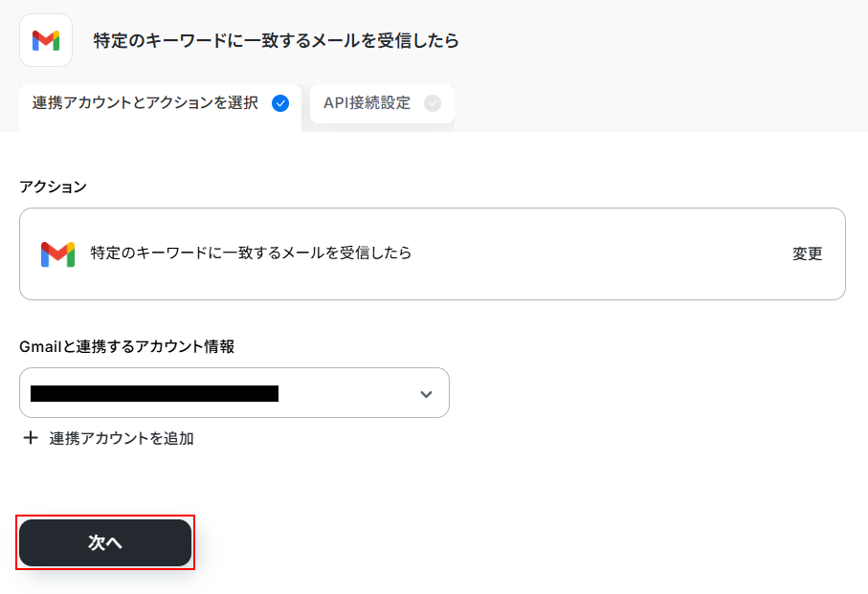Image resolution: width=868 pixels, height=594 pixels.
Task: Click the plus icon before 連携アカウントを追加
Action: (x=31, y=438)
